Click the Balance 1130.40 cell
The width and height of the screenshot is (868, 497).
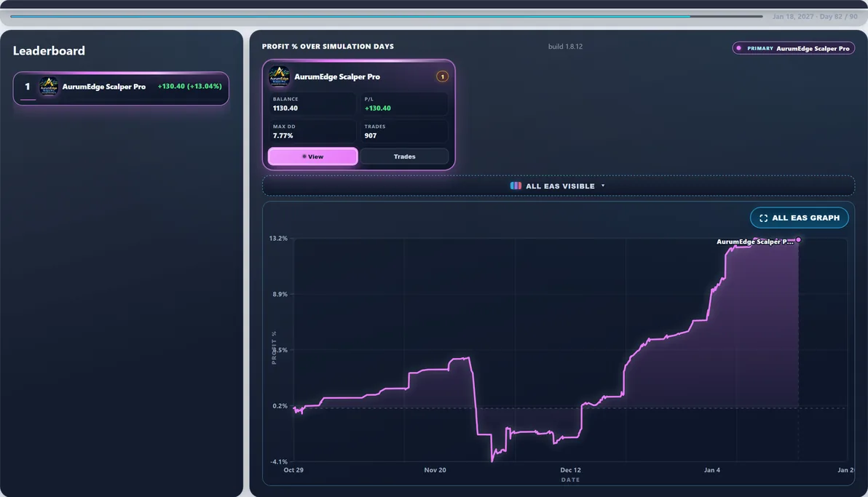(x=312, y=103)
